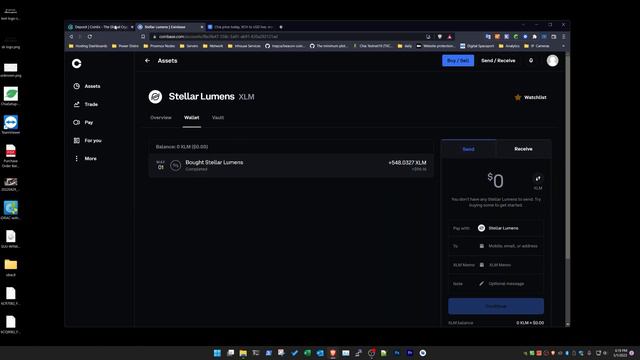The width and height of the screenshot is (640, 360).
Task: Open the Coinbase logo home link
Action: pyautogui.click(x=76, y=63)
